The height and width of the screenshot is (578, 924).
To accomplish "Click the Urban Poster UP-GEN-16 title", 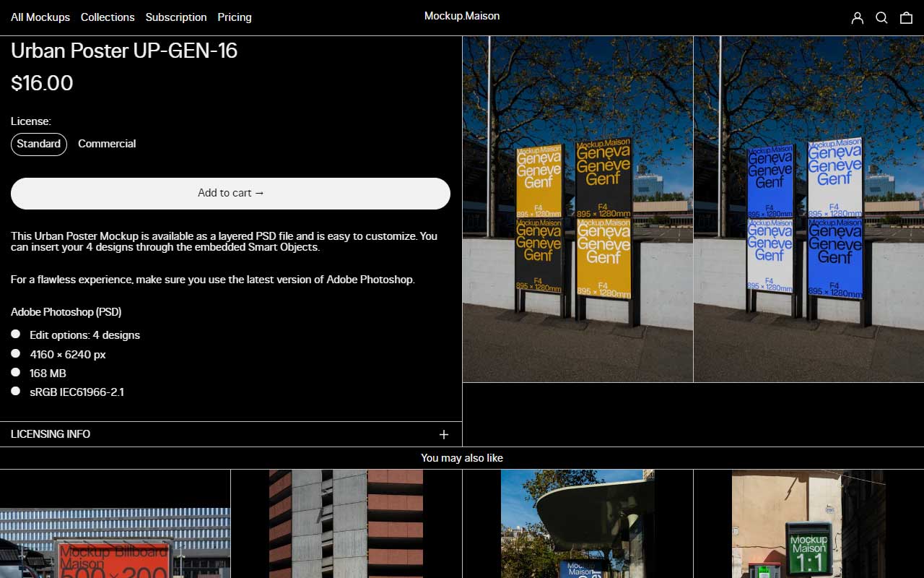I will 124,51.
